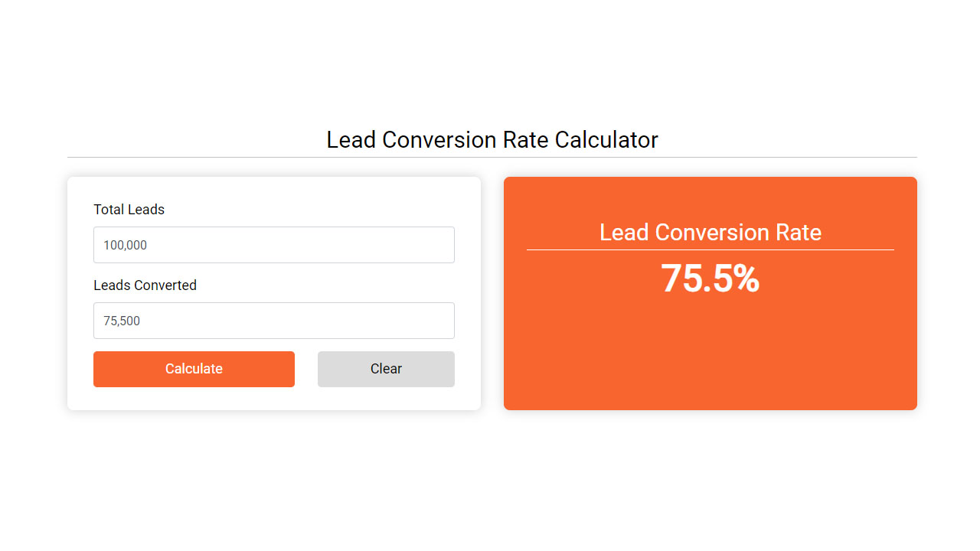Screen dimensions: 980x551
Task: Click the Lead Conversion Rate Calculator page title
Action: tap(492, 139)
